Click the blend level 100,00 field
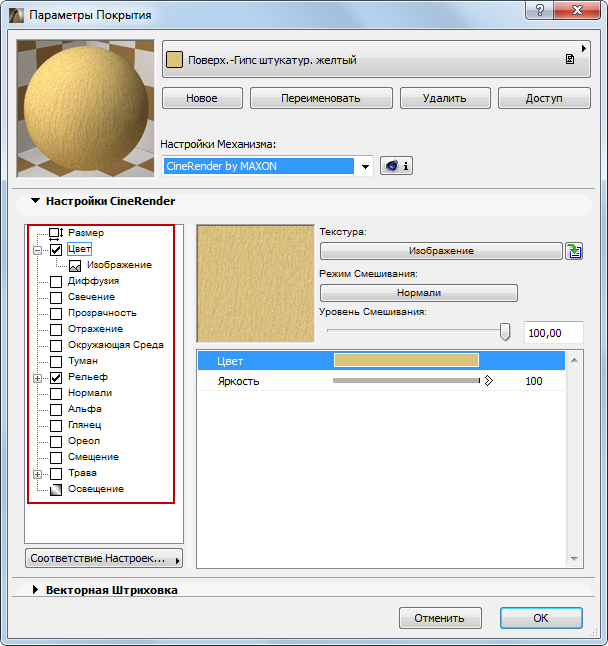This screenshot has width=608, height=646. 554,332
